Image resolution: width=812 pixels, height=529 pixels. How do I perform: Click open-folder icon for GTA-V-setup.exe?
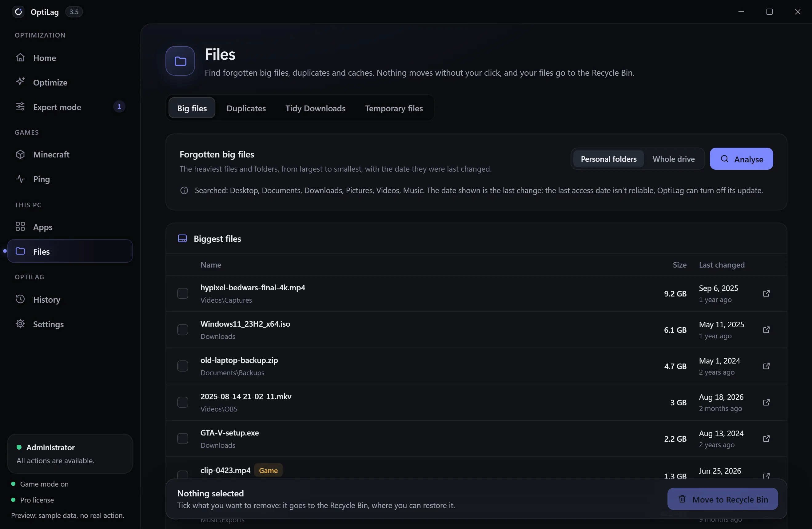click(766, 439)
